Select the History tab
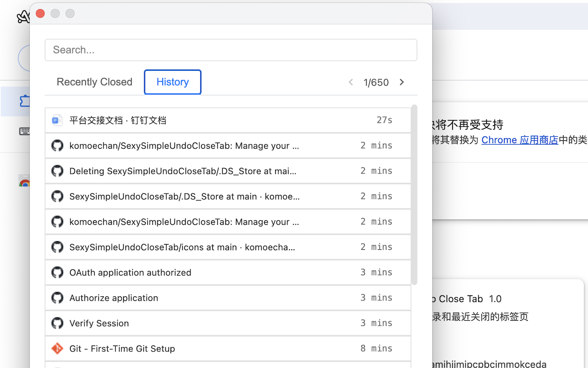The width and height of the screenshot is (588, 368). click(x=172, y=82)
